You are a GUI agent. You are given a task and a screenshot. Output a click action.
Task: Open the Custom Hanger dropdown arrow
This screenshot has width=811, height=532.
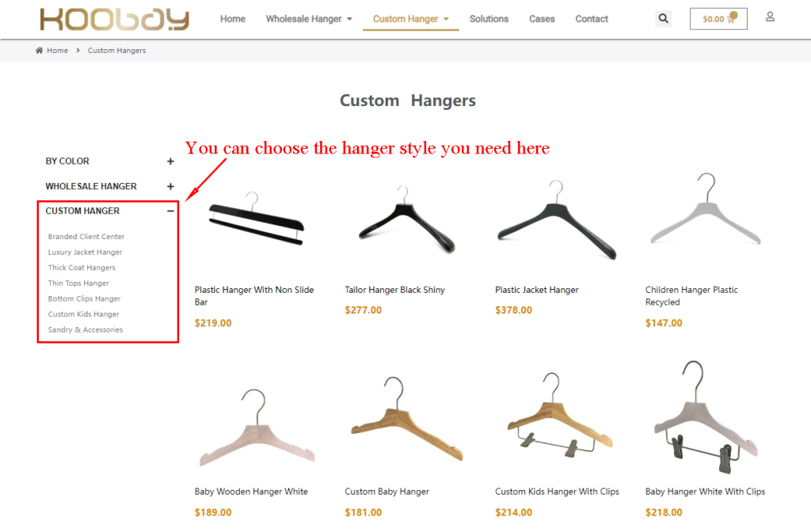[x=447, y=19]
